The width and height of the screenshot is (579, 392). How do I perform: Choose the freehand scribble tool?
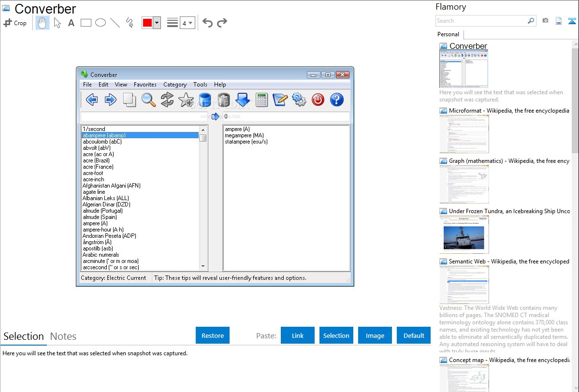[x=130, y=23]
